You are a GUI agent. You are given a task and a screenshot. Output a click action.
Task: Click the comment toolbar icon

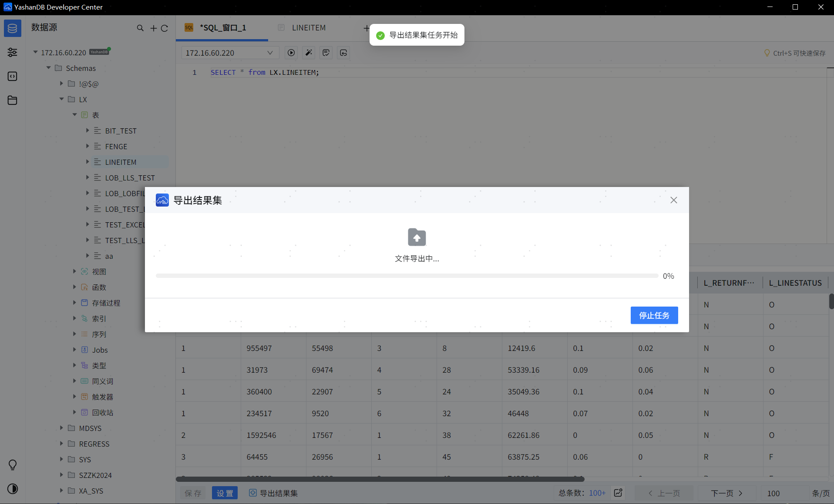click(x=326, y=53)
